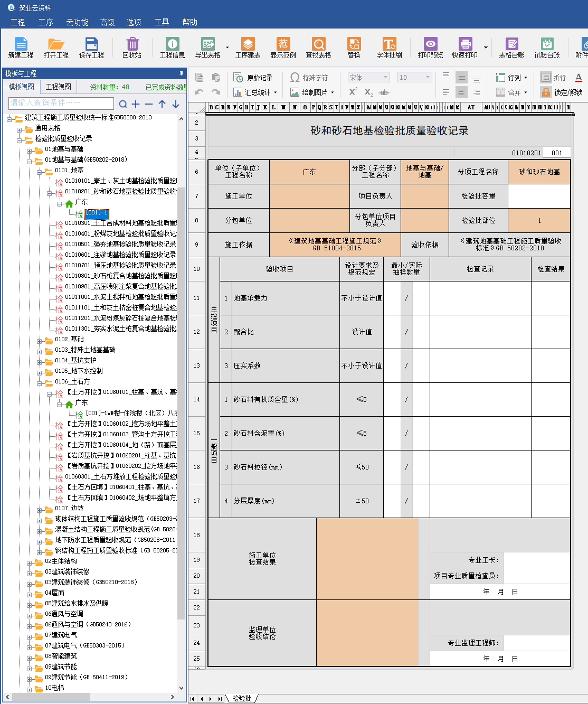Select tree item 01010101_素土、灰土地基
The image size is (588, 704).
[x=121, y=181]
